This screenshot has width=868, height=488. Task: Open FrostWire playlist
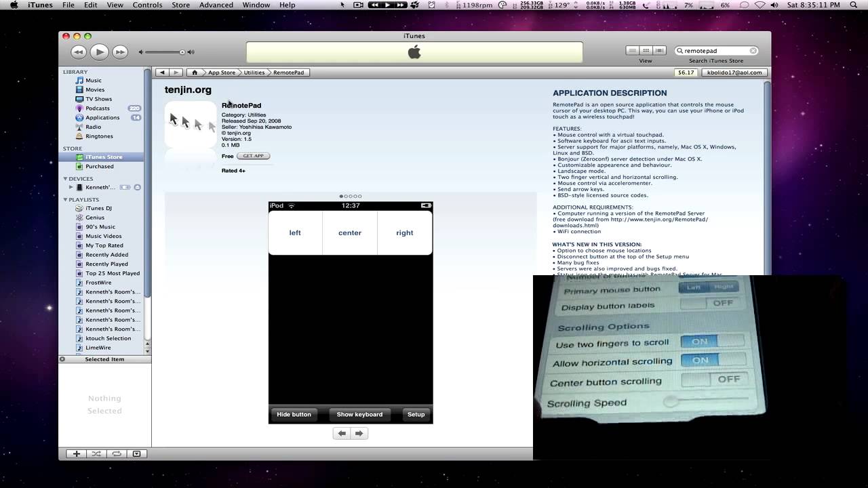click(x=98, y=283)
